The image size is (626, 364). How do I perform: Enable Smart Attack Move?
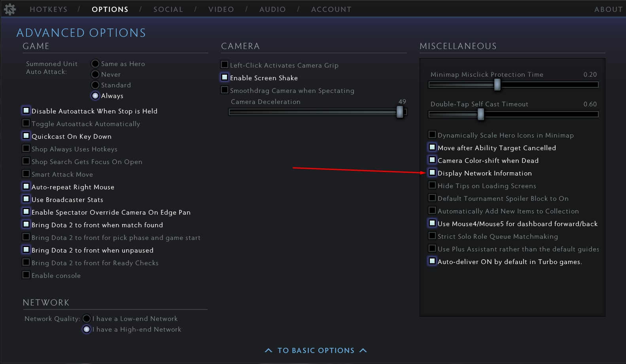26,174
